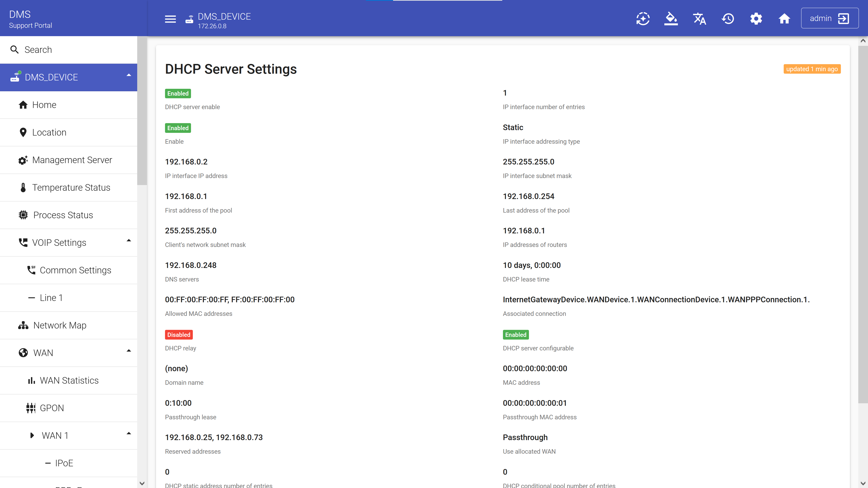Open Temperature Status page
The height and width of the screenshot is (488, 868).
(71, 188)
